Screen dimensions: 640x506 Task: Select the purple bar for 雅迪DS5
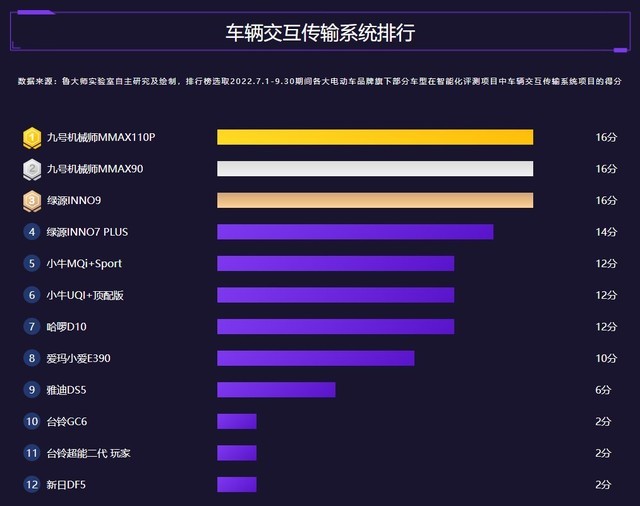[x=276, y=390]
